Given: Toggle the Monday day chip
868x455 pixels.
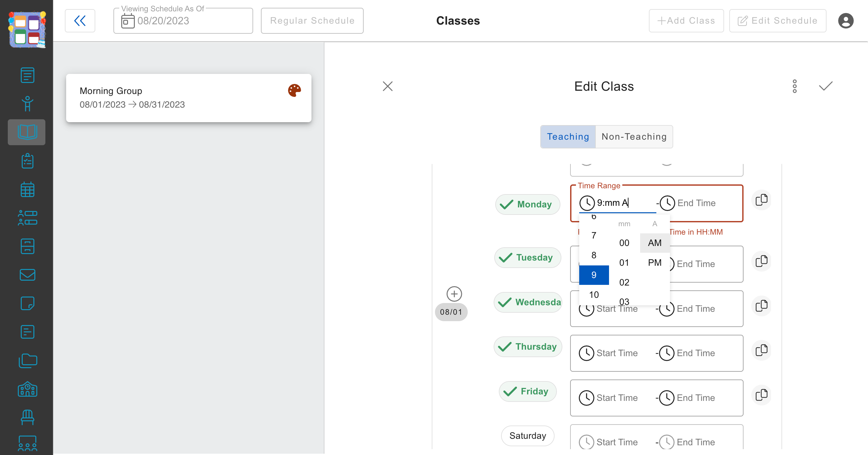Looking at the screenshot, I should tap(528, 204).
